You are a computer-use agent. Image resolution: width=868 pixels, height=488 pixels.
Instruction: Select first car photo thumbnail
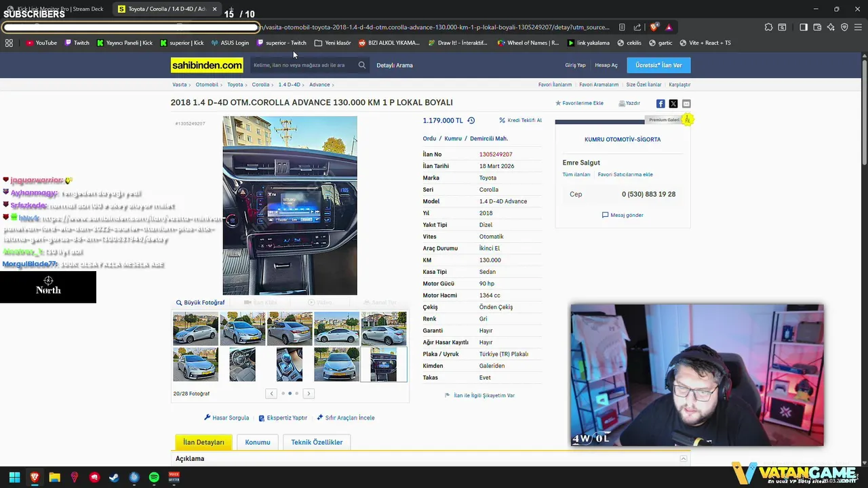[195, 329]
